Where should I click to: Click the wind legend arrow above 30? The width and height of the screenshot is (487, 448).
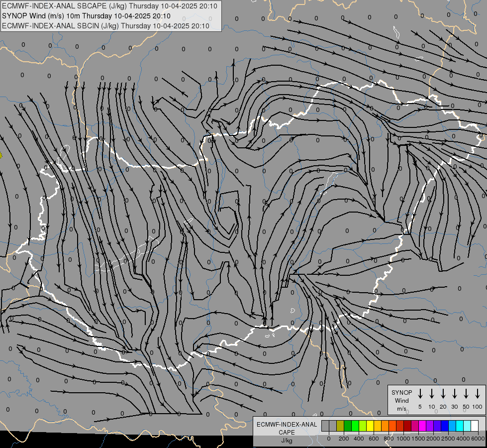click(x=454, y=394)
